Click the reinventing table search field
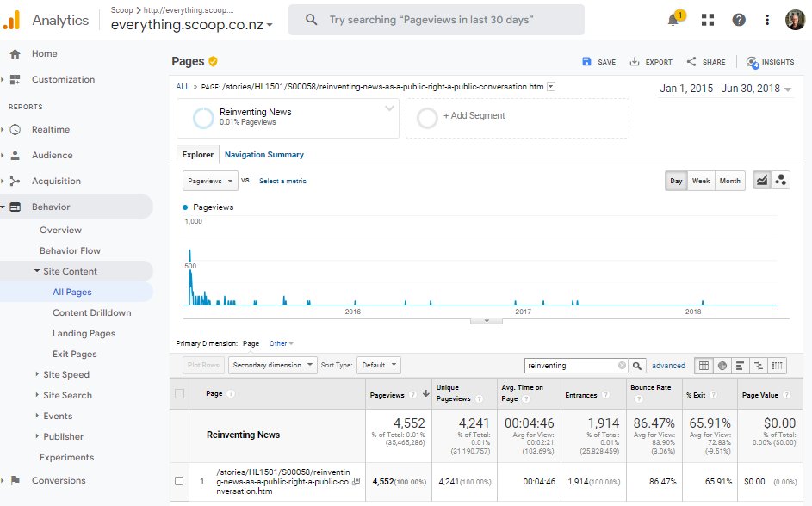This screenshot has height=506, width=812. pyautogui.click(x=571, y=365)
